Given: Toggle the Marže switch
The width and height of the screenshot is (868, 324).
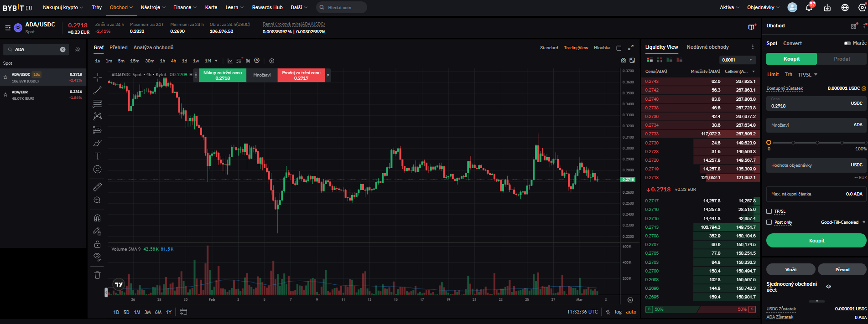Looking at the screenshot, I should pyautogui.click(x=847, y=43).
